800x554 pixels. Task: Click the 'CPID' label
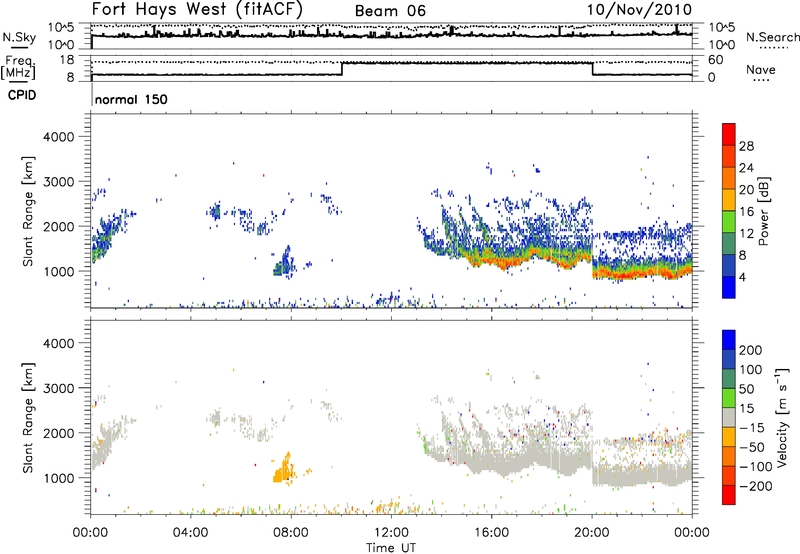22,95
